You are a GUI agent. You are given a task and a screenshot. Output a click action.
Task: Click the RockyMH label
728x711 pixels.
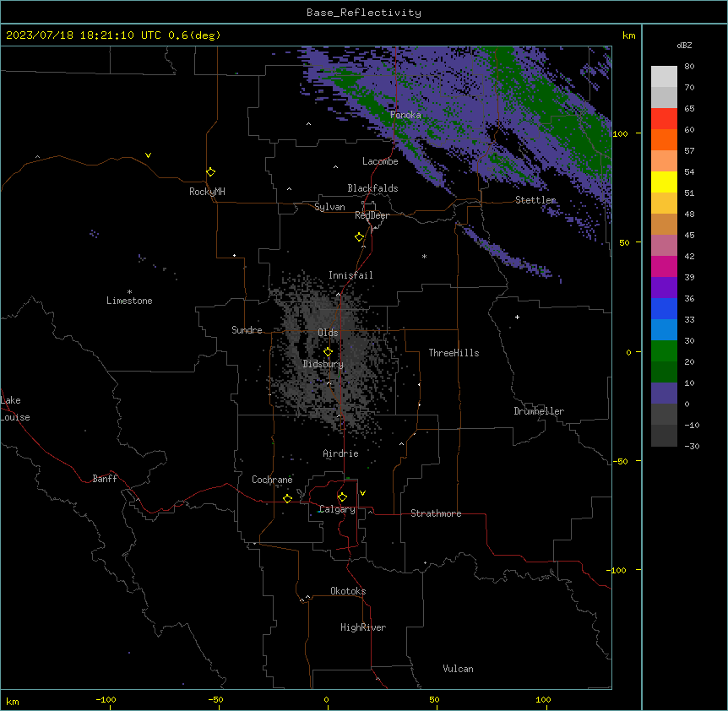click(207, 192)
